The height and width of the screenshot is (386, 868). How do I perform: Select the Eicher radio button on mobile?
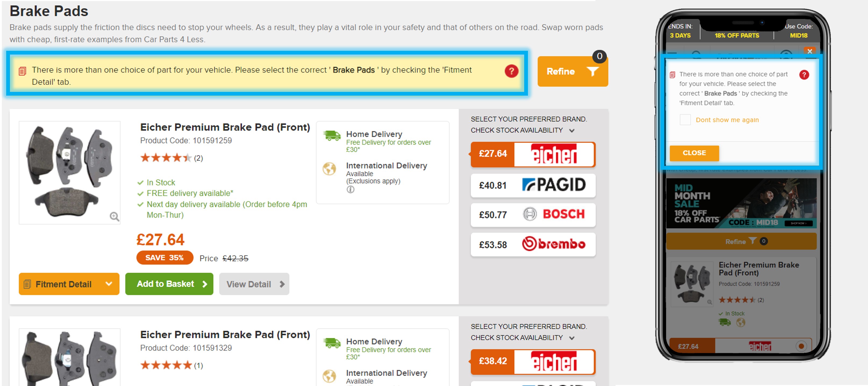tap(801, 346)
